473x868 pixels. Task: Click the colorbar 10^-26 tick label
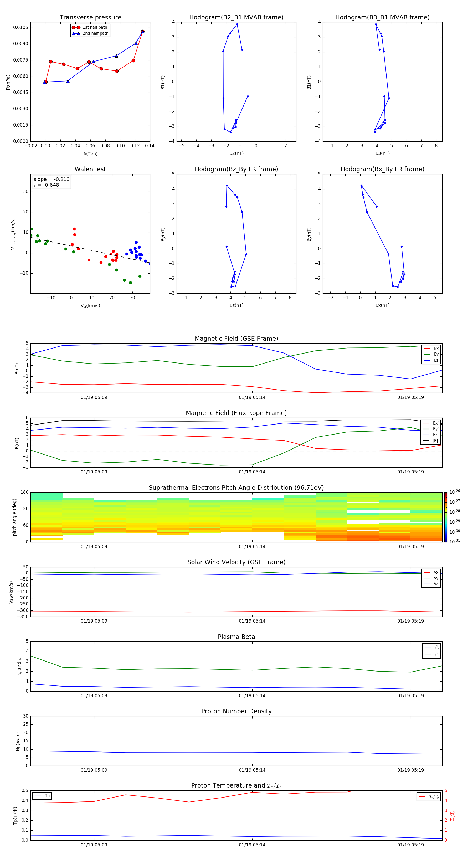[x=455, y=492]
